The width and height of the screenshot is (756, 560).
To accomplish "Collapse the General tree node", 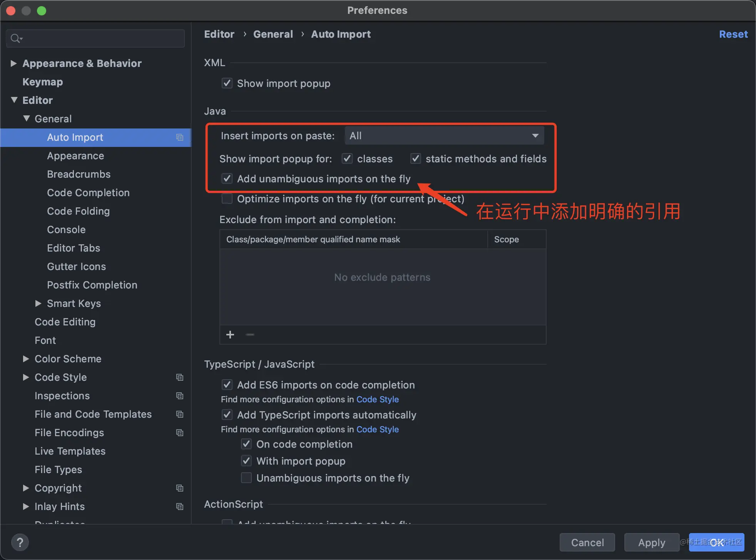I will 27,118.
